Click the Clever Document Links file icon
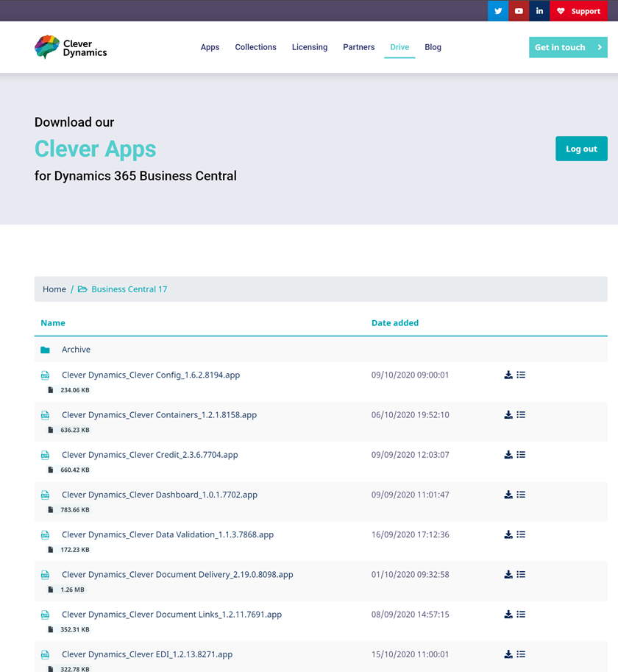 pos(45,615)
